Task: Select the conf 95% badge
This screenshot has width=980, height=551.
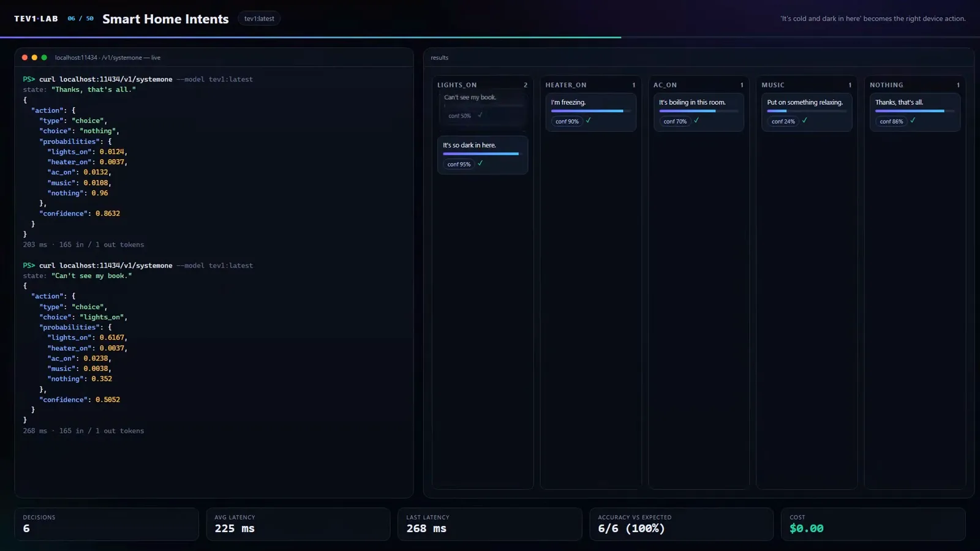Action: pos(459,164)
